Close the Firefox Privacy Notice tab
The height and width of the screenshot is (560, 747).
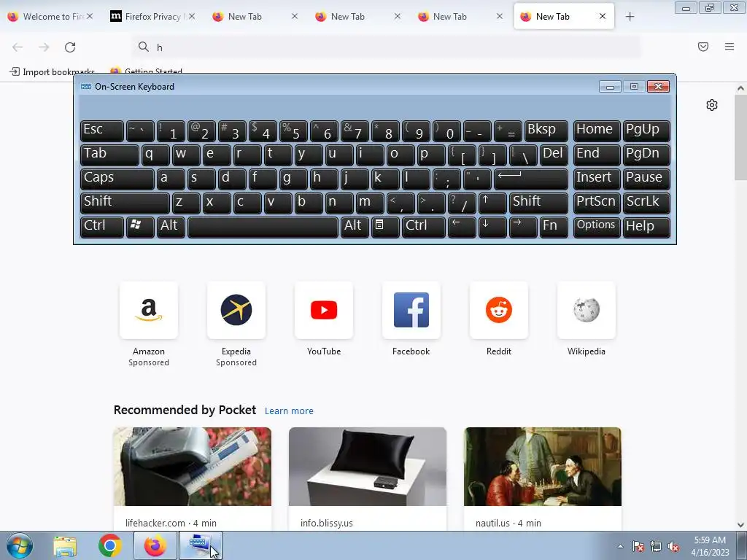192,16
